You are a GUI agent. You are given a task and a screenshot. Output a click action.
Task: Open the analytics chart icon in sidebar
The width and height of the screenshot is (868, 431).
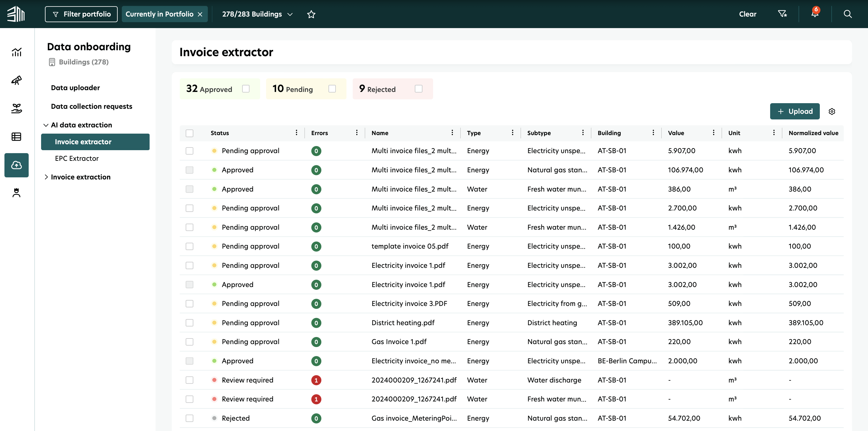tap(16, 52)
